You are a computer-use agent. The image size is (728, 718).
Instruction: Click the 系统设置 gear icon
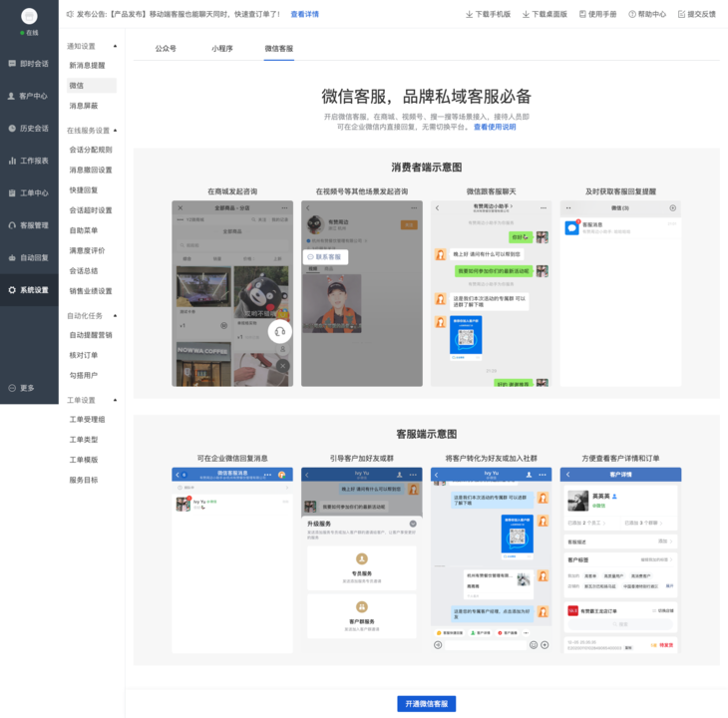(x=12, y=290)
